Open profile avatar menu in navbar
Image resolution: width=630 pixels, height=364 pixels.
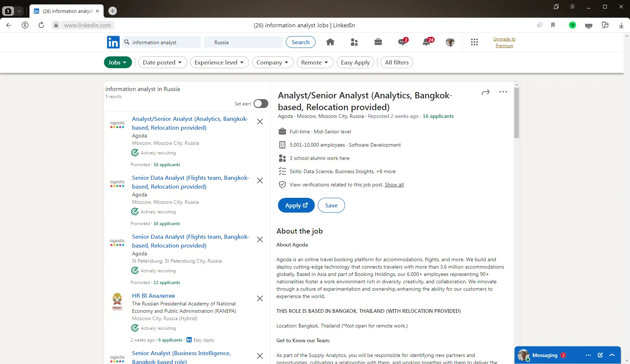(450, 42)
